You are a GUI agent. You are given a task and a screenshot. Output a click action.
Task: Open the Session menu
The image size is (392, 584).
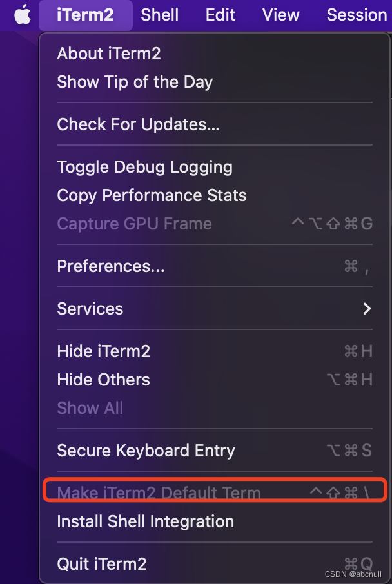(357, 15)
